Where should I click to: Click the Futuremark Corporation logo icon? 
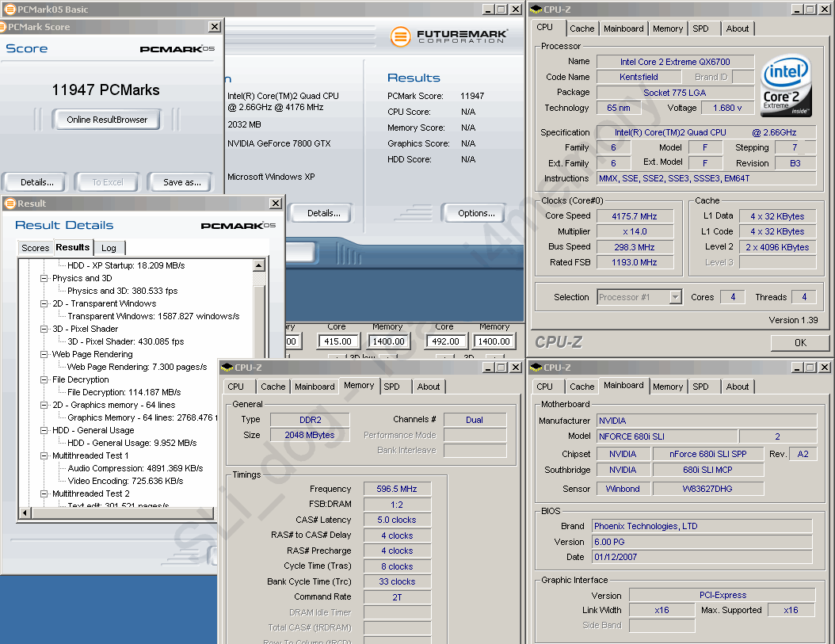(x=400, y=36)
